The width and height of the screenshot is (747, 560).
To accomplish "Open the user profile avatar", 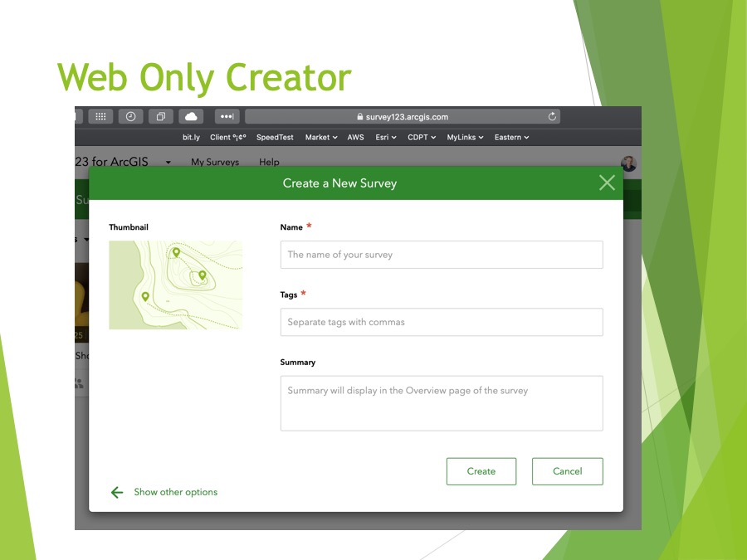I will pyautogui.click(x=628, y=163).
